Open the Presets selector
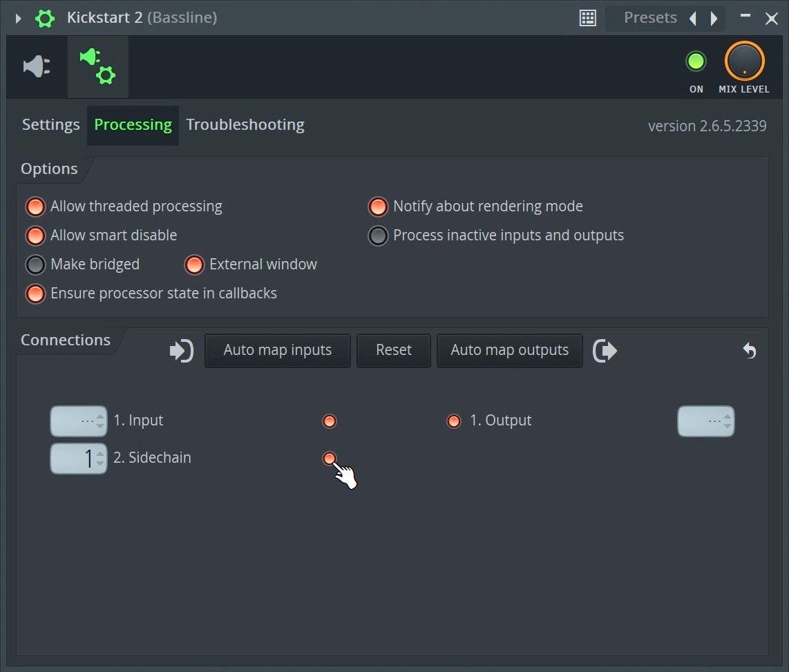 (x=649, y=18)
